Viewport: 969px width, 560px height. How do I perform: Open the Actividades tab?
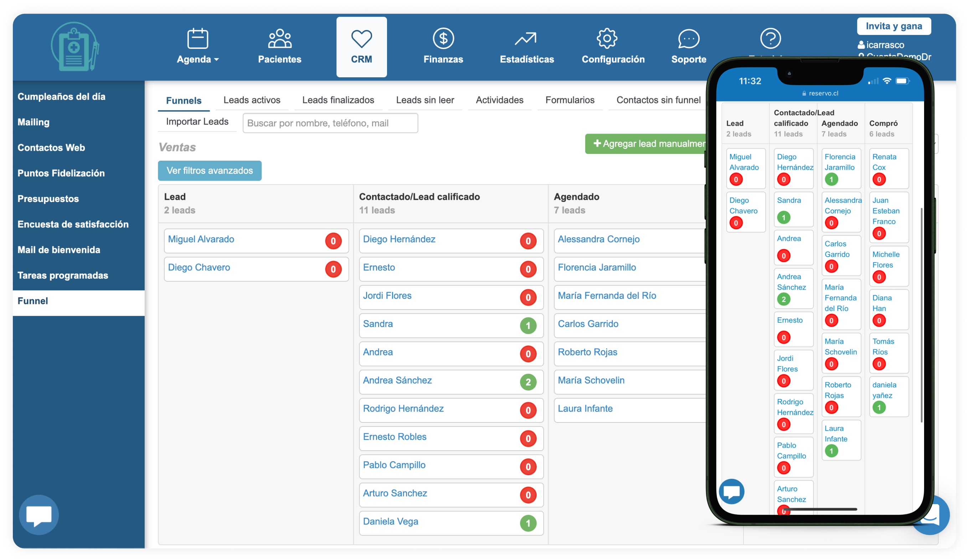pyautogui.click(x=500, y=100)
